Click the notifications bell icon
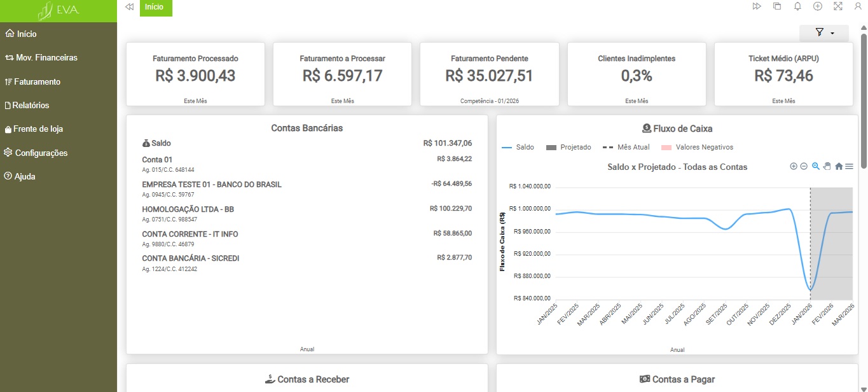Screen dimensions: 868x392 tap(797, 6)
